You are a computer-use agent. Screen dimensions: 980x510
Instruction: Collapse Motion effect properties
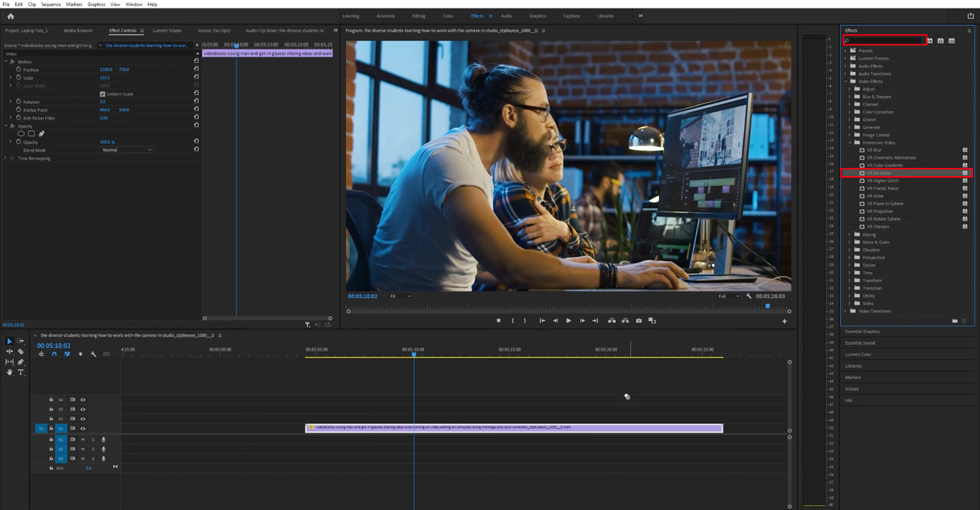(6, 61)
